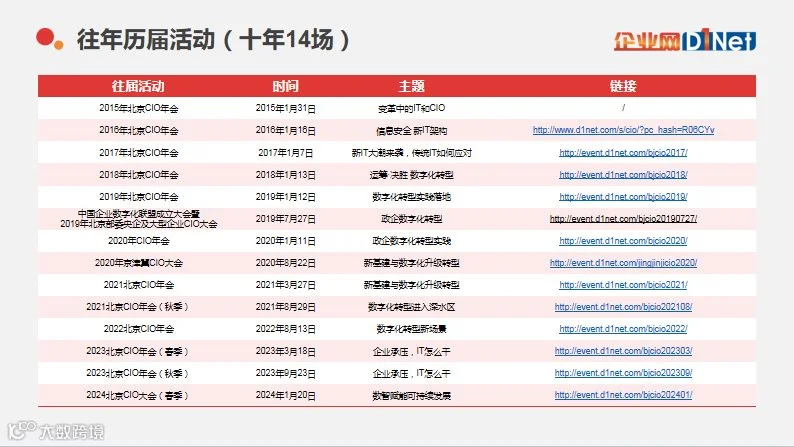
Task: Click the 主题 column header
Action: click(411, 86)
